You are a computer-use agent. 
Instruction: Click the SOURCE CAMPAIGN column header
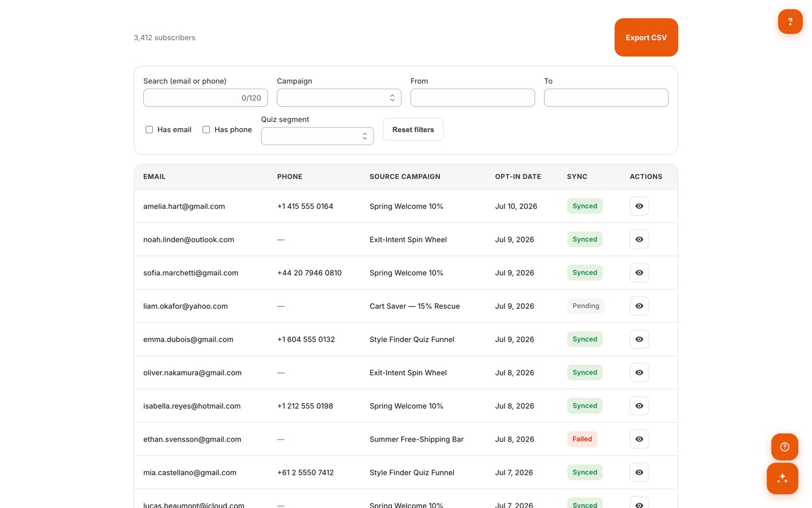click(405, 177)
